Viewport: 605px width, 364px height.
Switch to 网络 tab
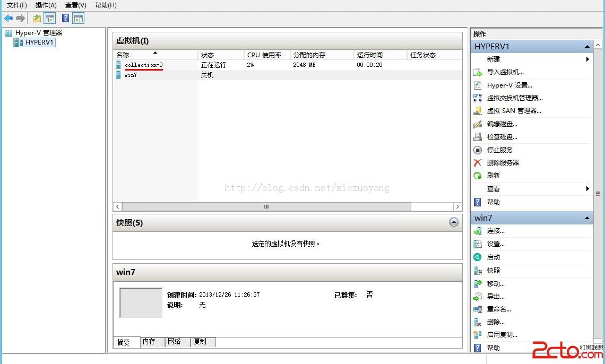[x=177, y=342]
